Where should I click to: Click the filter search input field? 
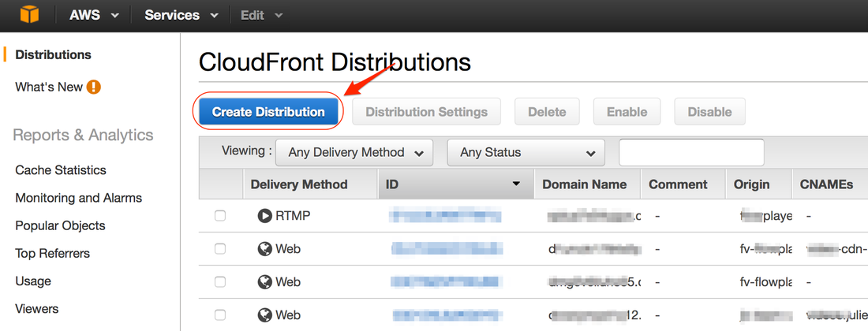[x=691, y=153]
